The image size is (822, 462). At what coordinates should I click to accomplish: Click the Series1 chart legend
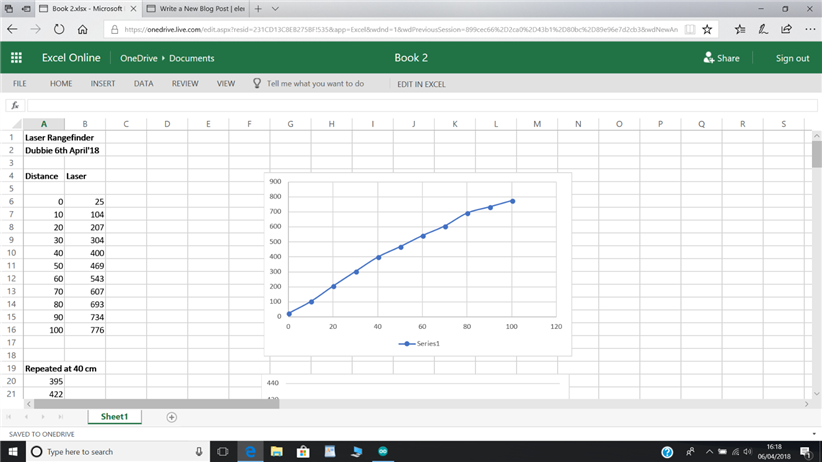(x=419, y=343)
